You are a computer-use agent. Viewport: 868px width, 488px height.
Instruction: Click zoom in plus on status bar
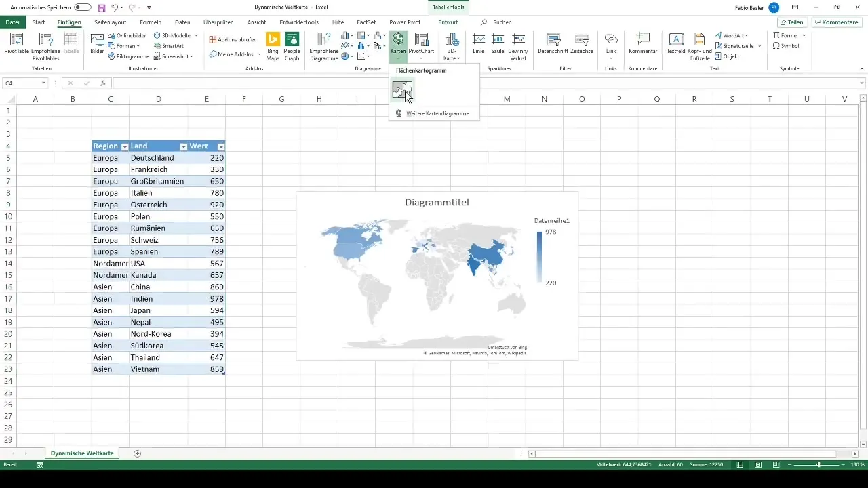pos(844,465)
